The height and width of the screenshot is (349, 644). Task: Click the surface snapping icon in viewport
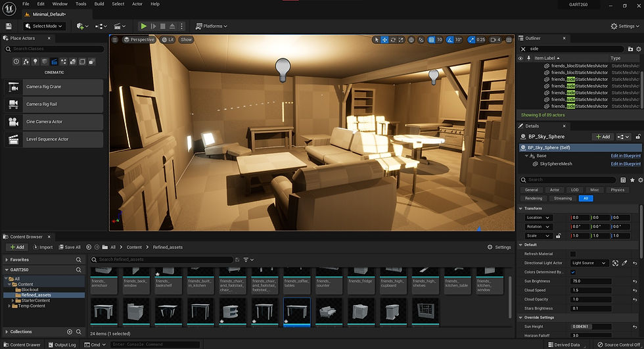(421, 40)
